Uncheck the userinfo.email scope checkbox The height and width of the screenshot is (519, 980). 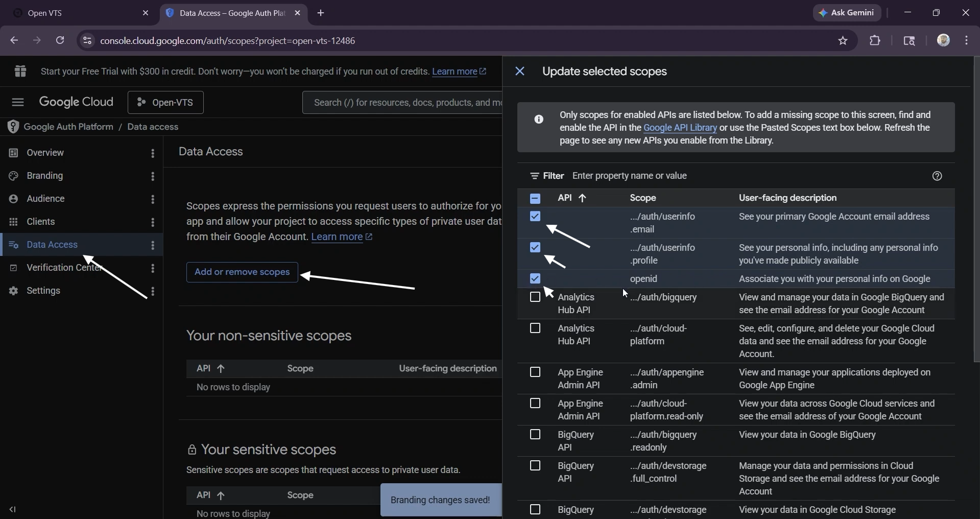point(535,217)
